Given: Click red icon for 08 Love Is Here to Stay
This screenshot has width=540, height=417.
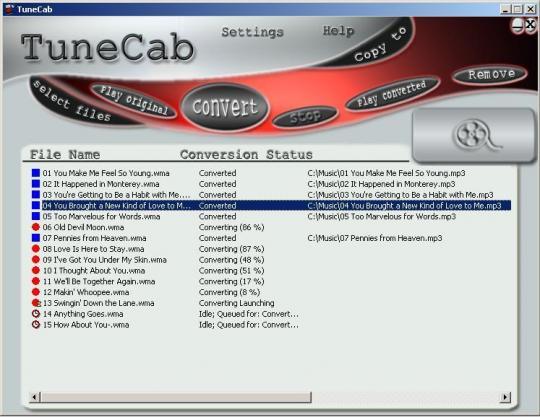Looking at the screenshot, I should tap(36, 249).
